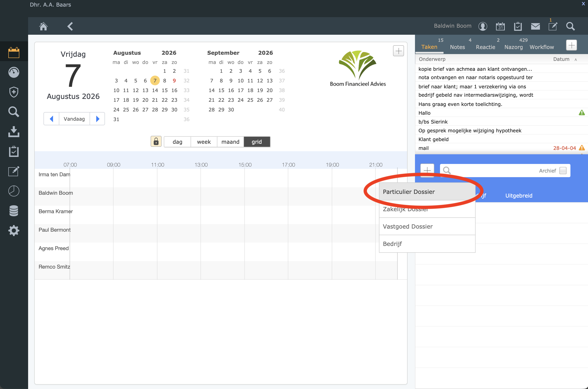Select the grid calendar view
This screenshot has height=389, width=588.
[257, 142]
